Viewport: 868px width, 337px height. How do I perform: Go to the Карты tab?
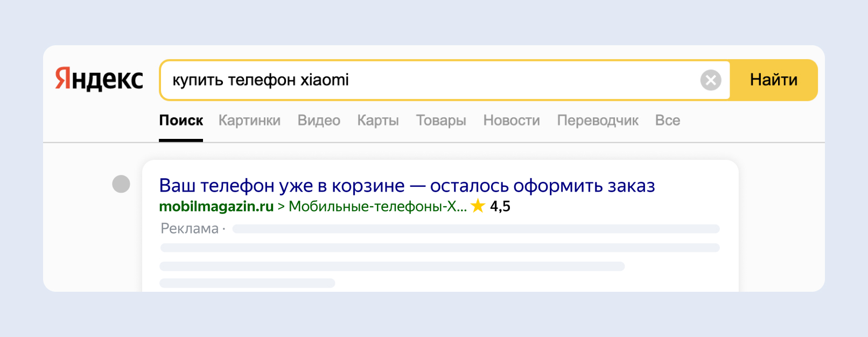[378, 121]
